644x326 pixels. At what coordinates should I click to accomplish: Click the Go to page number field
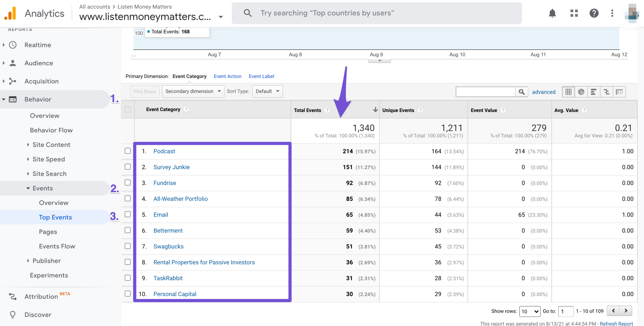[566, 311]
